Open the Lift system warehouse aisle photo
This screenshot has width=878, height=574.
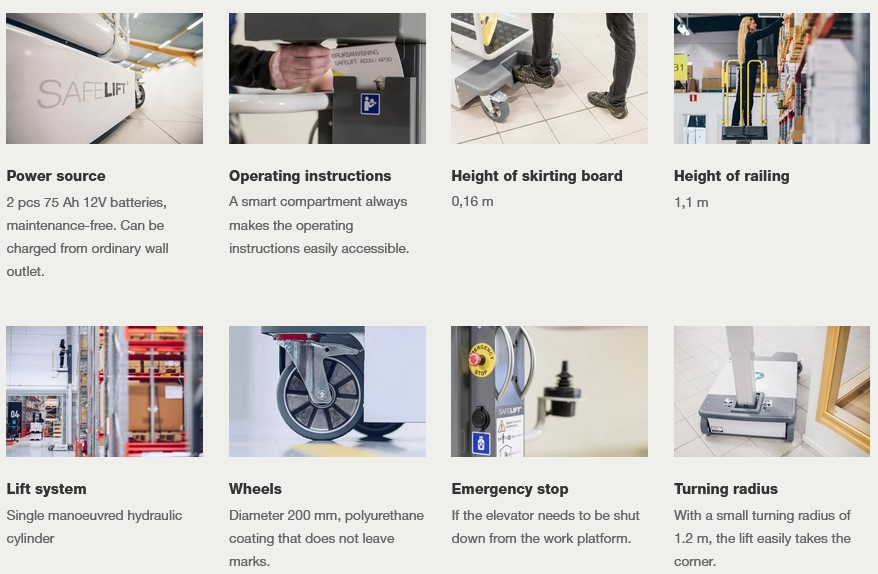(104, 391)
